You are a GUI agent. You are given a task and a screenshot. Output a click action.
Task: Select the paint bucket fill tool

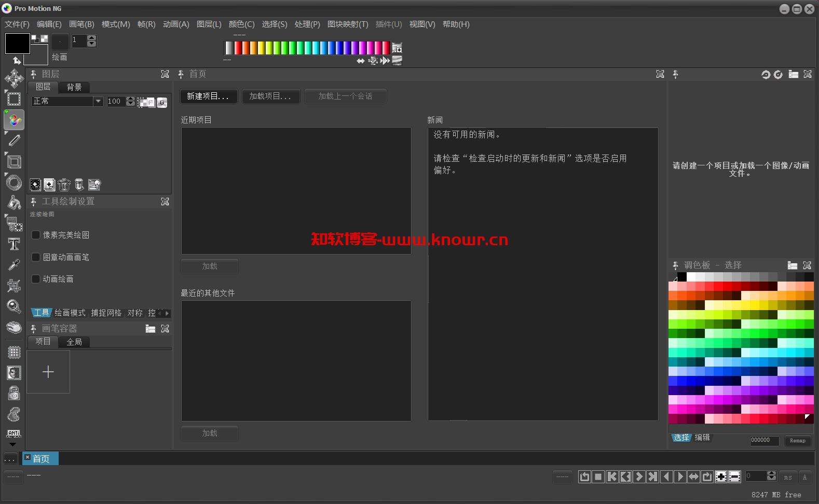14,203
